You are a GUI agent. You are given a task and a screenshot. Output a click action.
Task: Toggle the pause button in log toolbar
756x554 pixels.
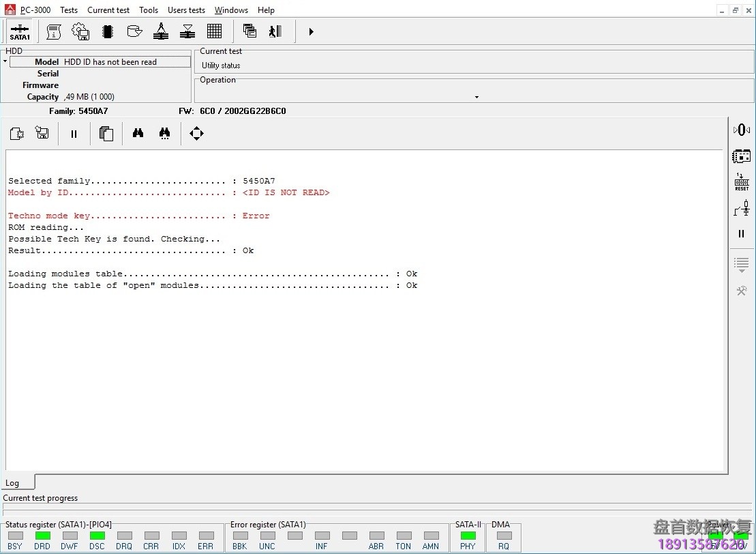[74, 134]
